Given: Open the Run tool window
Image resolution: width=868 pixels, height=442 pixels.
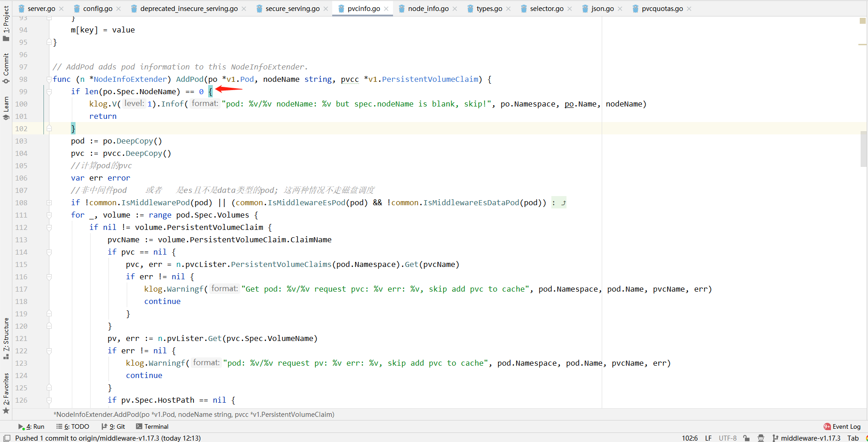Looking at the screenshot, I should (x=31, y=426).
